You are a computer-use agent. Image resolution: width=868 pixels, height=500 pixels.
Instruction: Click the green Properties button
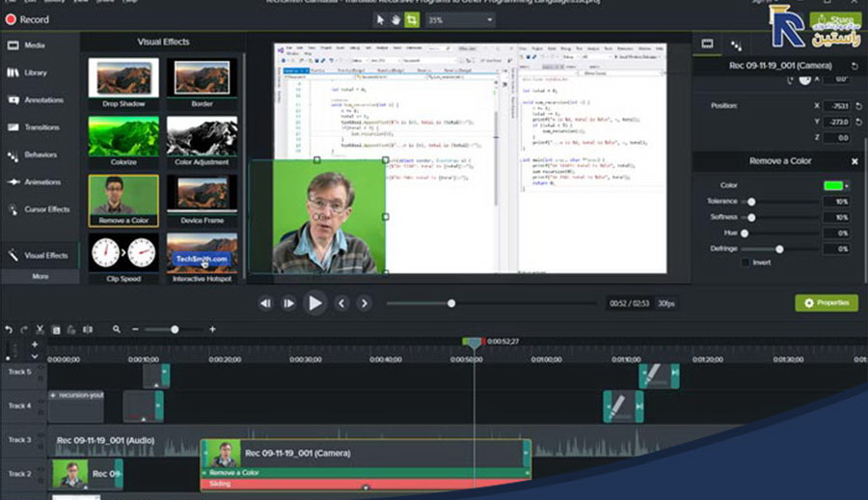pos(826,303)
